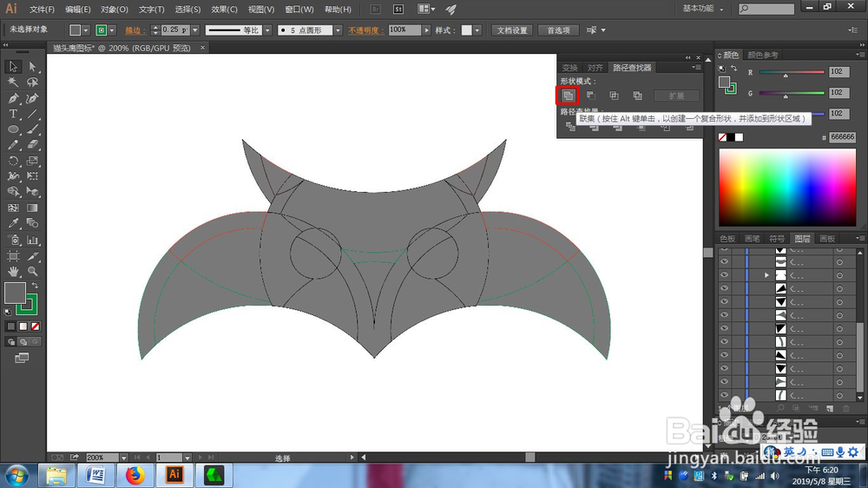Image resolution: width=868 pixels, height=488 pixels.
Task: Switch to the 对齐 panel tab
Action: (595, 68)
